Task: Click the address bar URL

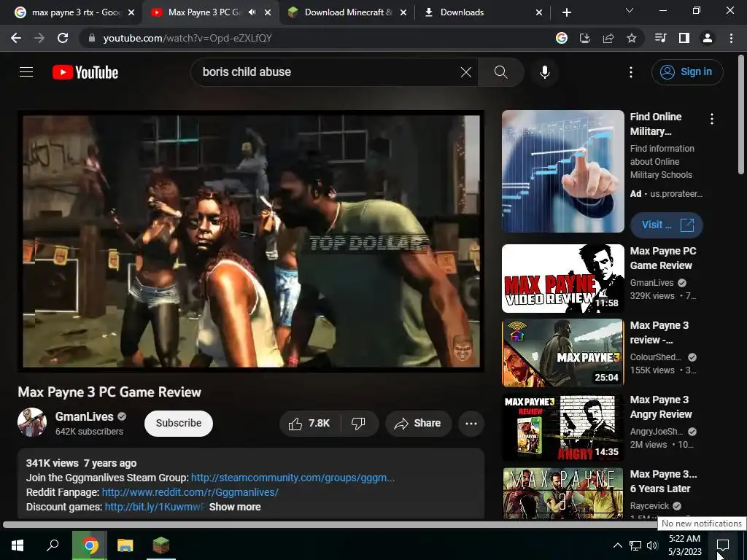Action: tap(187, 38)
